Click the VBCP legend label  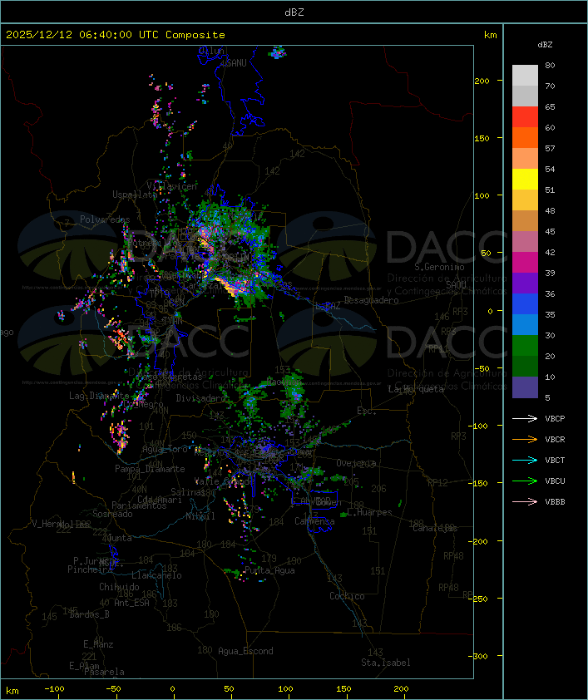tap(555, 419)
